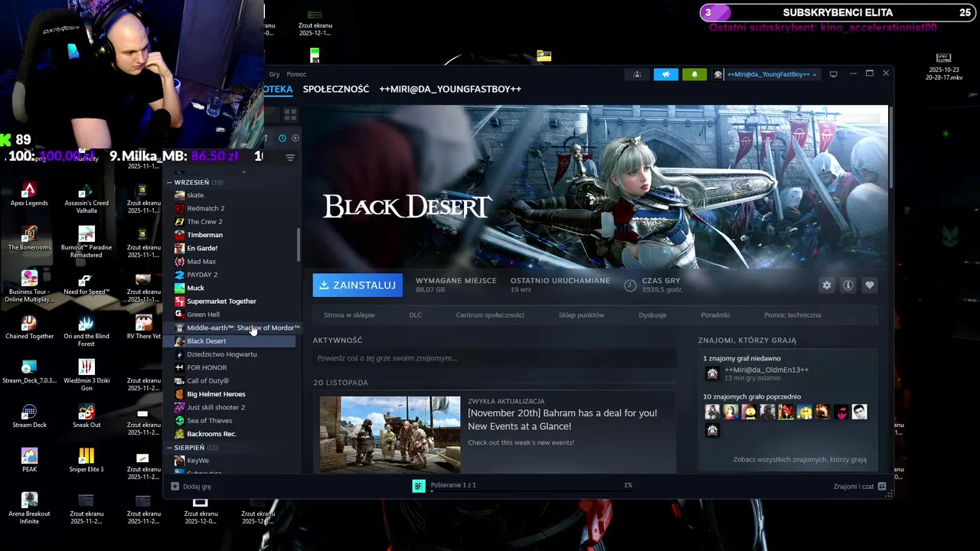Select KeyWe in the library list

198,461
